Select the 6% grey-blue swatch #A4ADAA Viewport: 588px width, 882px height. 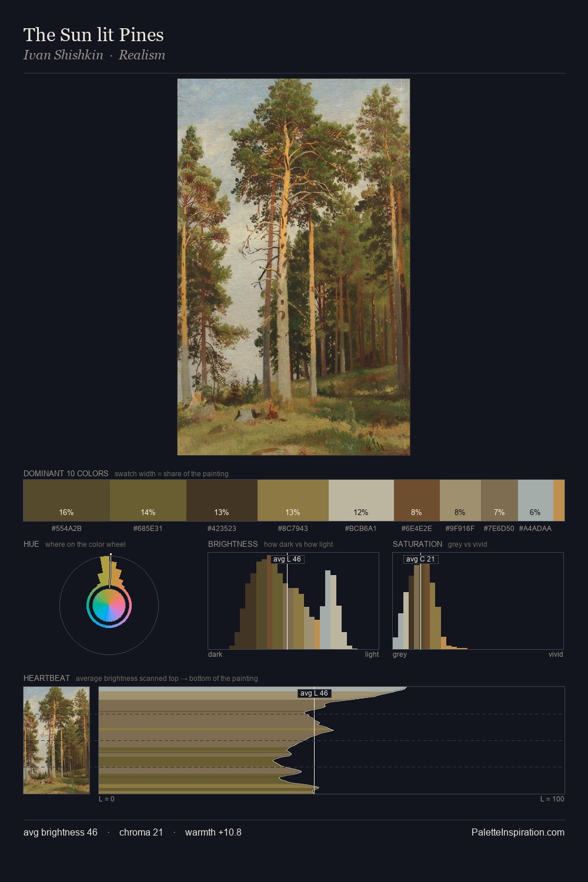pos(536,500)
